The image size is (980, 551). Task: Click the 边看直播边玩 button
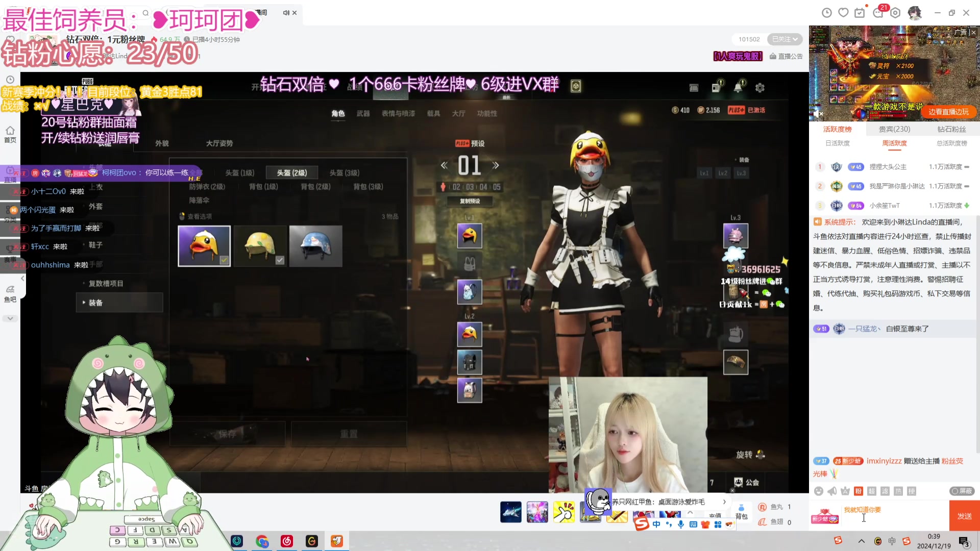(948, 112)
